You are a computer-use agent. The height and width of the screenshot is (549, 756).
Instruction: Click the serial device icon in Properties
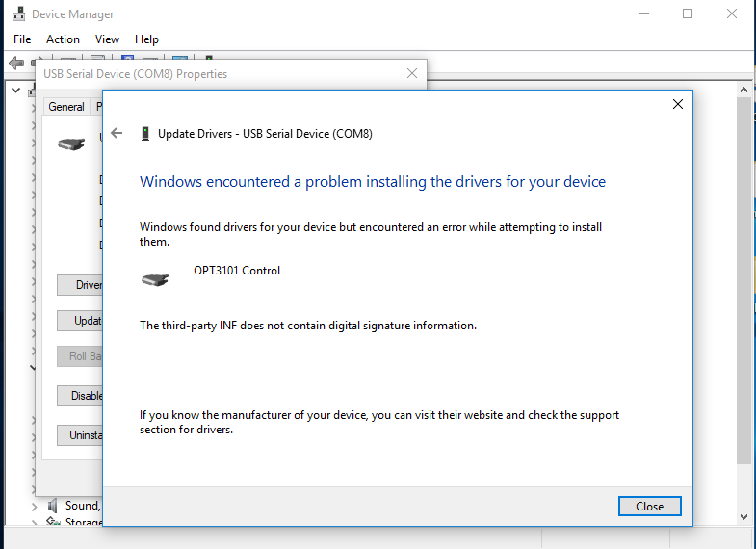pos(71,144)
